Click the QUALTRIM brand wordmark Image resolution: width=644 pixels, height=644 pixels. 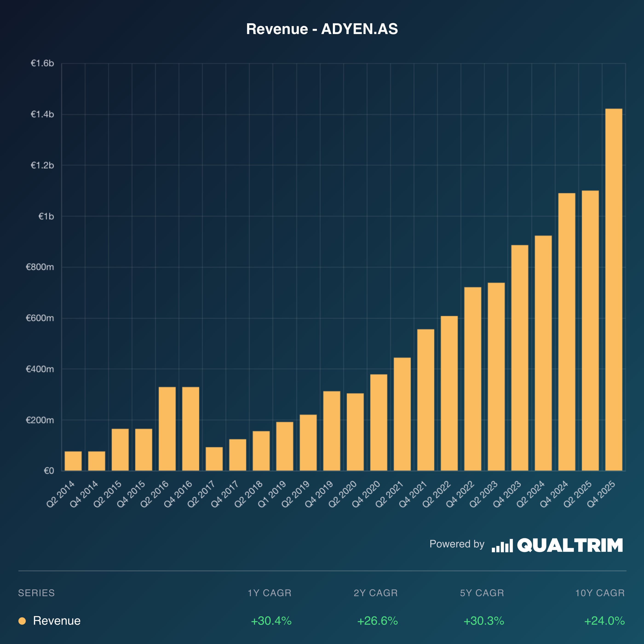point(570,546)
